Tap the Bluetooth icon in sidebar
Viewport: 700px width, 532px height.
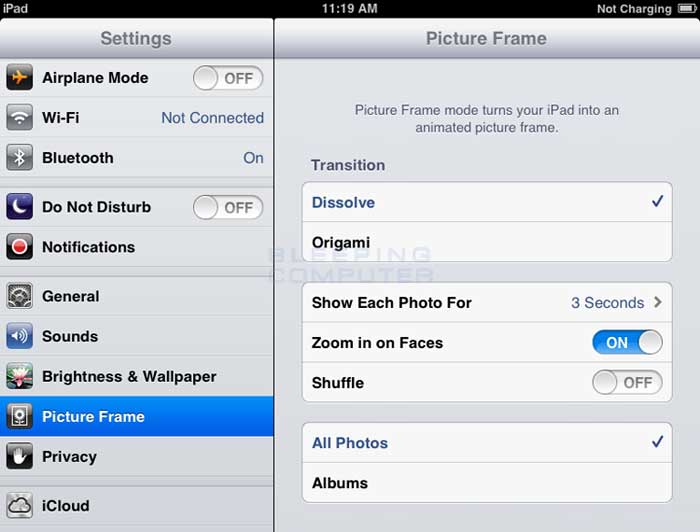(x=19, y=158)
